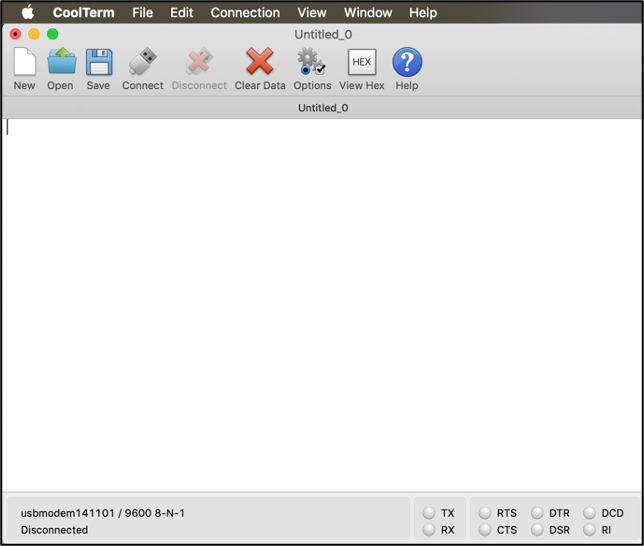
Task: Click the New document toolbar icon
Action: point(24,64)
